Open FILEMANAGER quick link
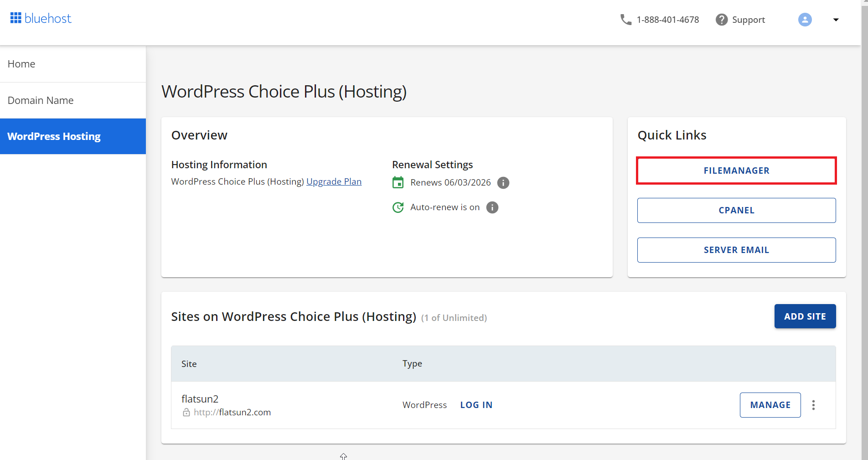 tap(736, 171)
